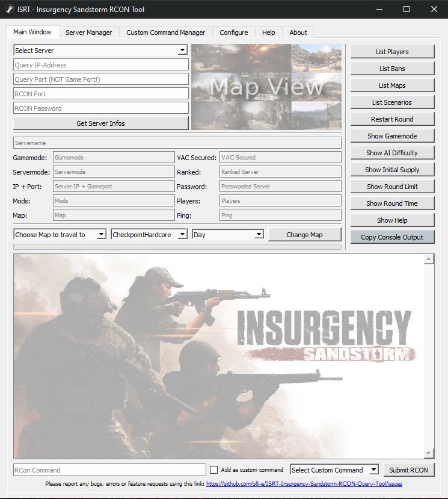Expand the Select Custom Command dropdown
Viewport: 448px width, 499px height.
pyautogui.click(x=334, y=470)
